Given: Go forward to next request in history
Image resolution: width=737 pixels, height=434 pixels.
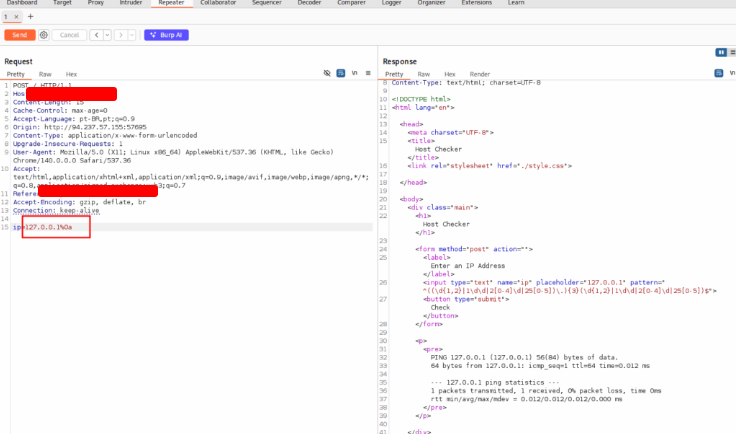Looking at the screenshot, I should [120, 35].
